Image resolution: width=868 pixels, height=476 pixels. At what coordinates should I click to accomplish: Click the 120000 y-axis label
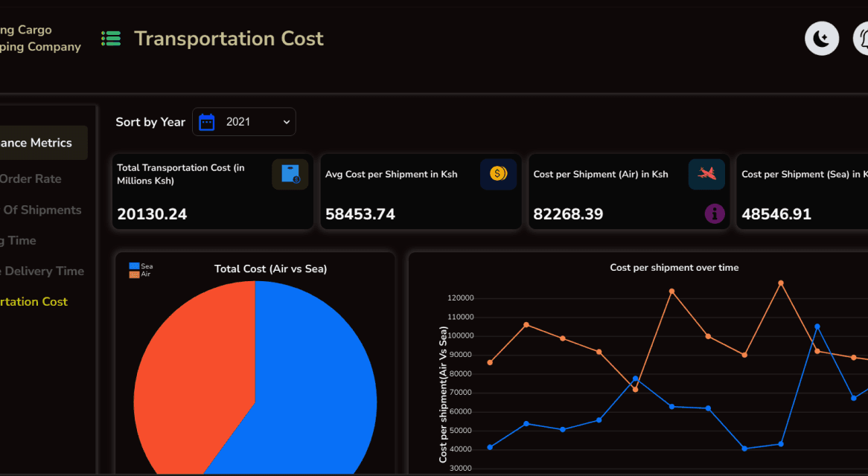(x=461, y=298)
